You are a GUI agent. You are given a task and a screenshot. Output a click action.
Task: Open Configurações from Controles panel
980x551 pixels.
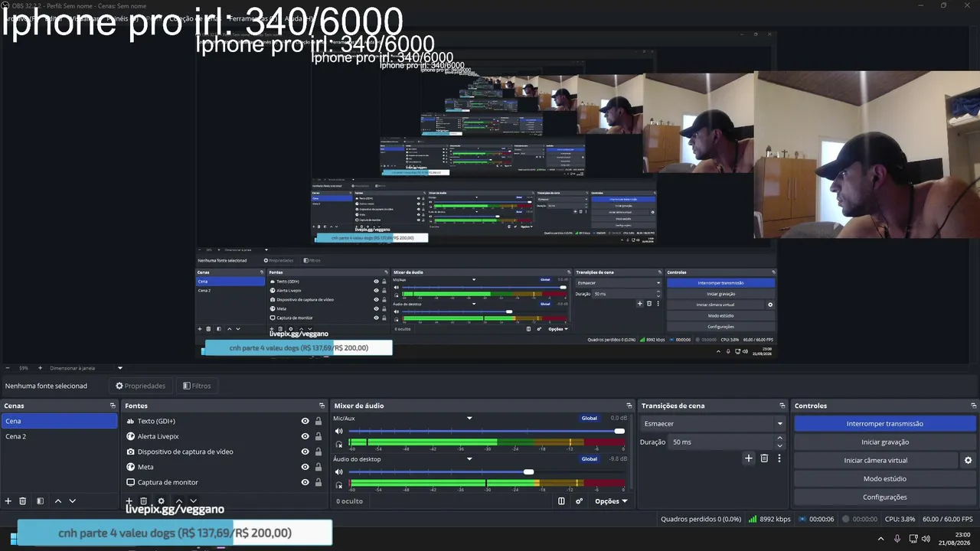point(885,497)
